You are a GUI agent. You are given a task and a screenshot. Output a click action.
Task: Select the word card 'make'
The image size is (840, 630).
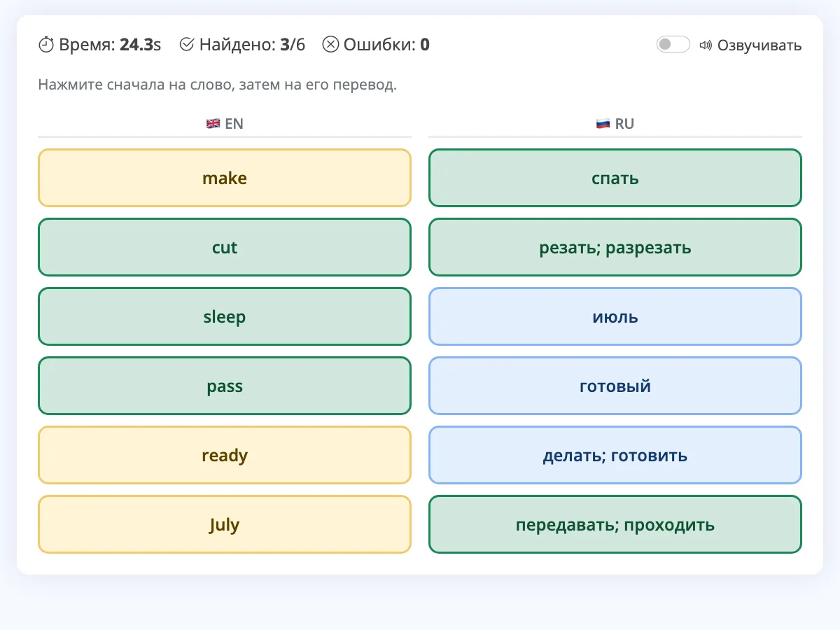coord(225,178)
